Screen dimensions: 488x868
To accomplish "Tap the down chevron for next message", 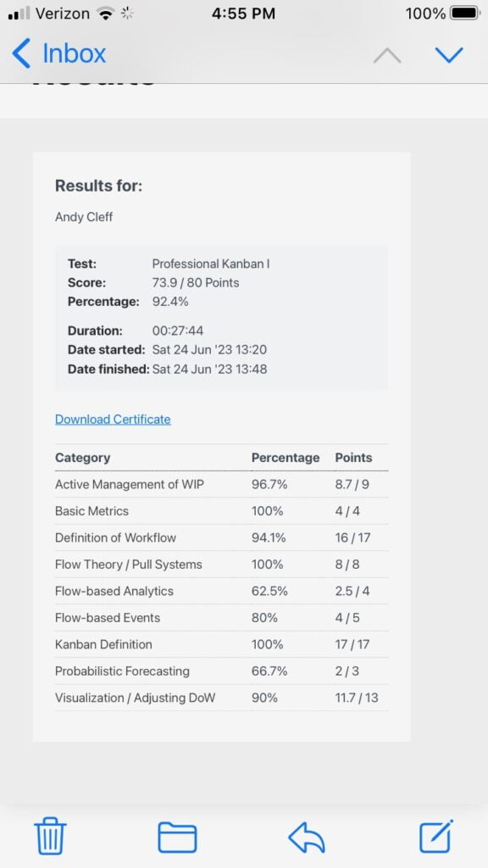I will tap(450, 54).
